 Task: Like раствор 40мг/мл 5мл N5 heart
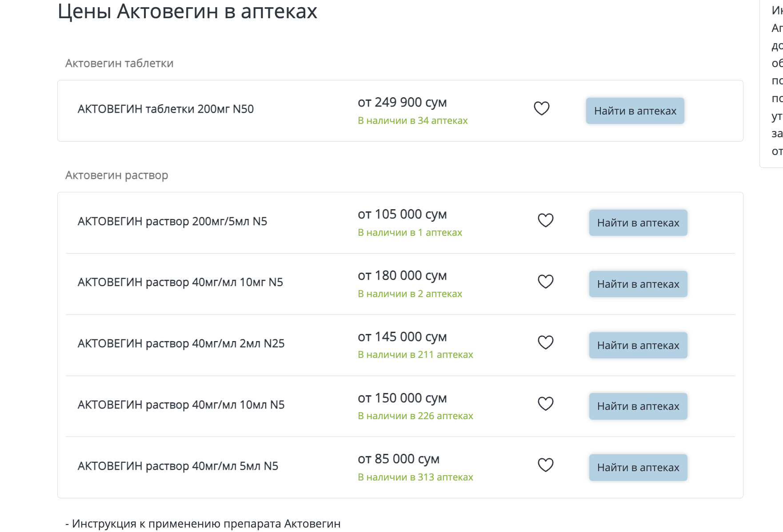pos(545,465)
